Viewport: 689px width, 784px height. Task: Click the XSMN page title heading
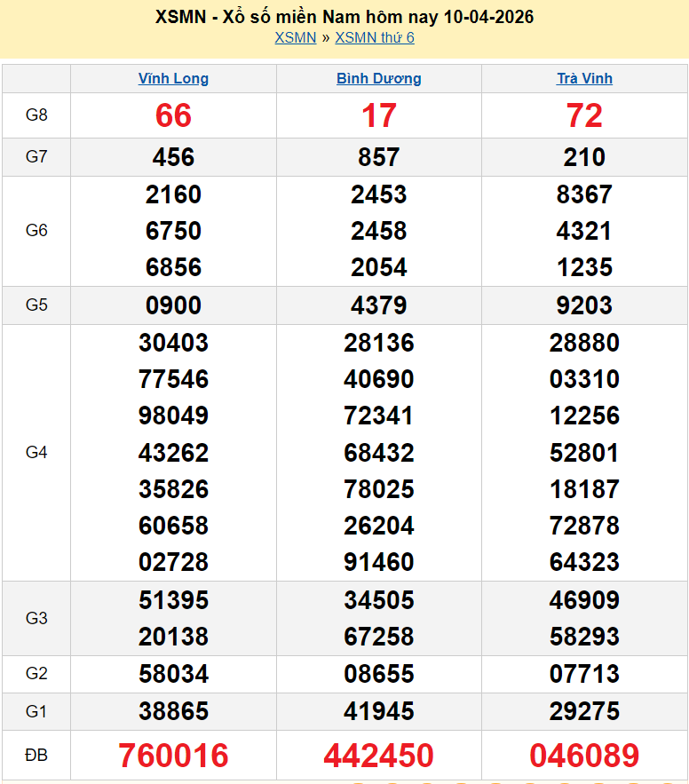[344, 17]
